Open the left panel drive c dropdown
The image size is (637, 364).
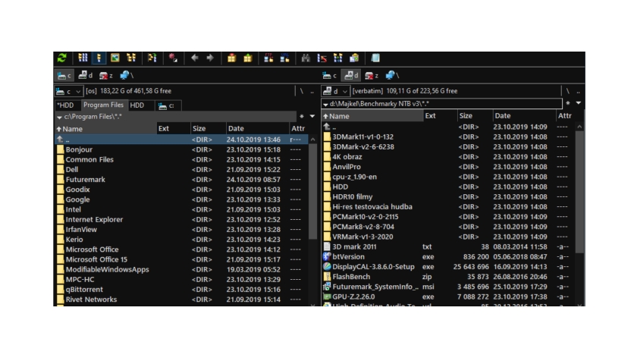click(x=69, y=91)
